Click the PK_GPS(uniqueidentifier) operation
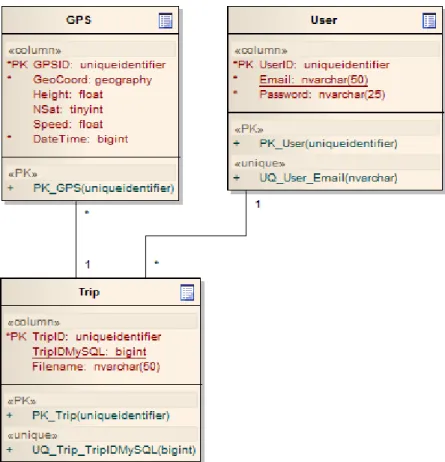445x462 pixels. 104,188
